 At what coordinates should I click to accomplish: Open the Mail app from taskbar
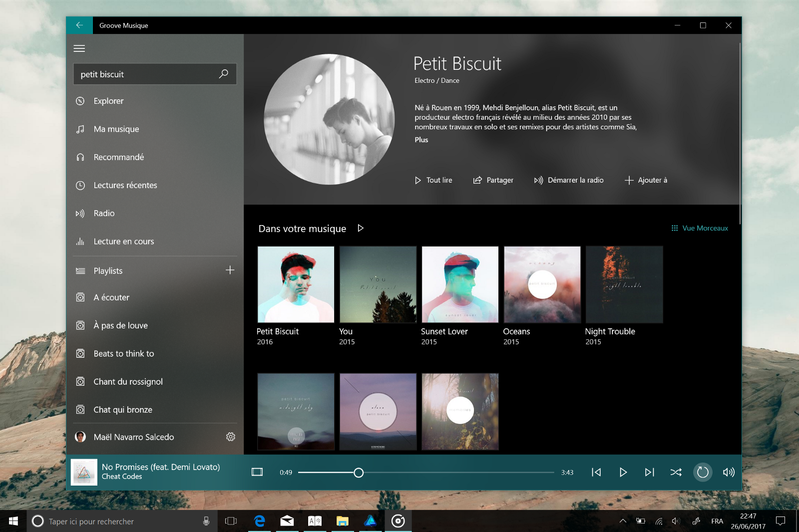pyautogui.click(x=287, y=521)
